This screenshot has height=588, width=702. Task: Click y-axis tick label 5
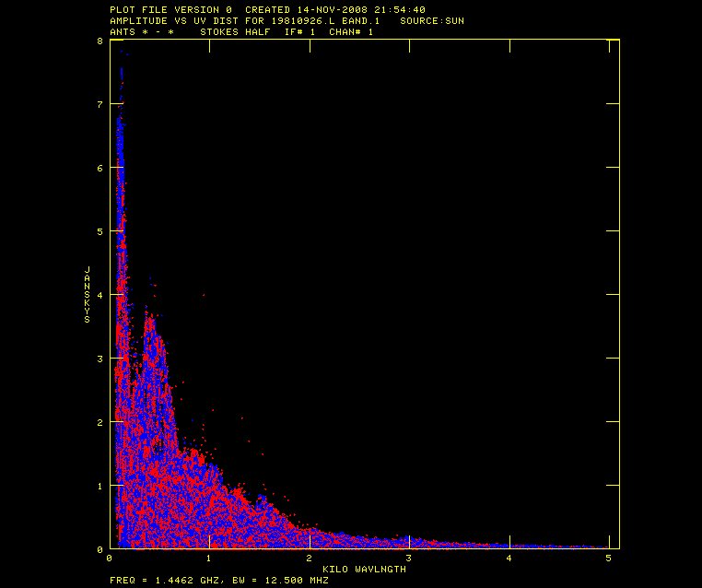tap(99, 231)
